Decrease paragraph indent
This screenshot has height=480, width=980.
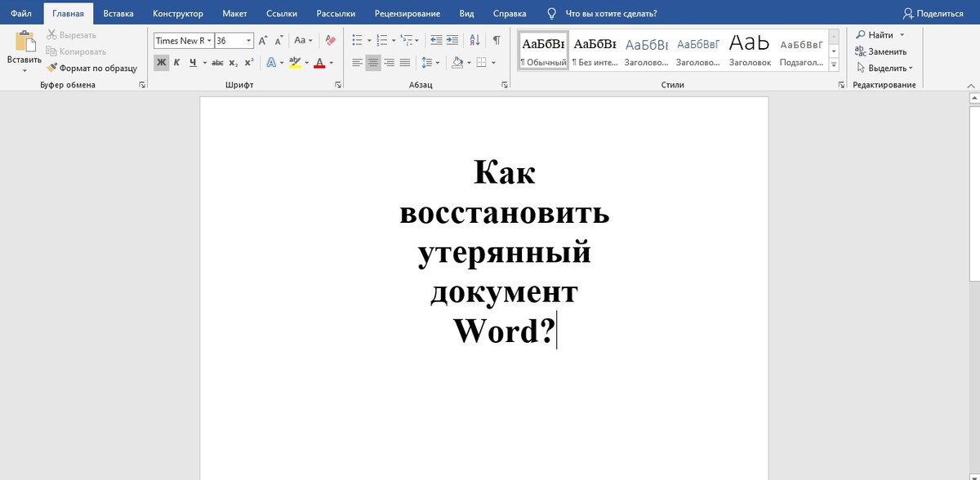tap(435, 40)
